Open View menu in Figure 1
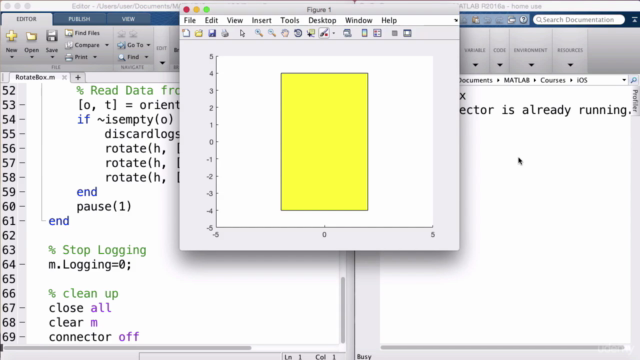 click(x=235, y=20)
